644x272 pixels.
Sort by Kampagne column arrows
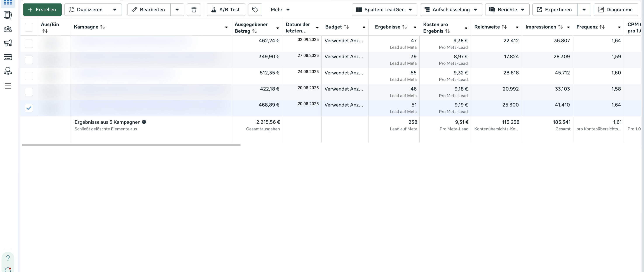[x=103, y=27]
